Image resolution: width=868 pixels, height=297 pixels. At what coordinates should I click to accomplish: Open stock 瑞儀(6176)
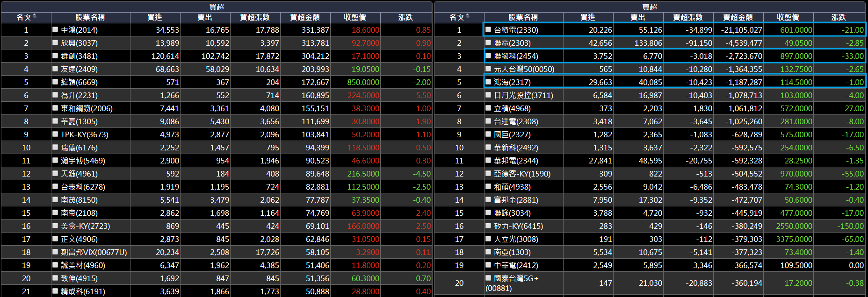click(79, 148)
